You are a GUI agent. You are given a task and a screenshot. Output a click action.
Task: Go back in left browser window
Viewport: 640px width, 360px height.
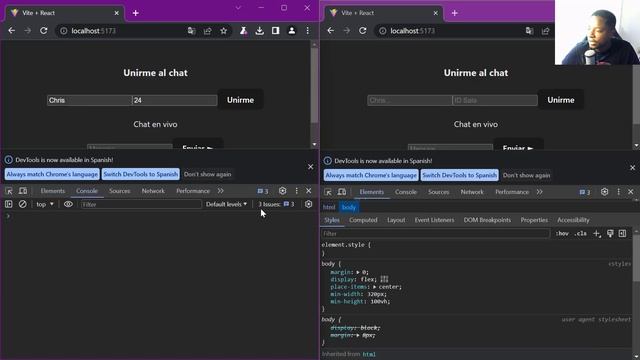pos(11,31)
